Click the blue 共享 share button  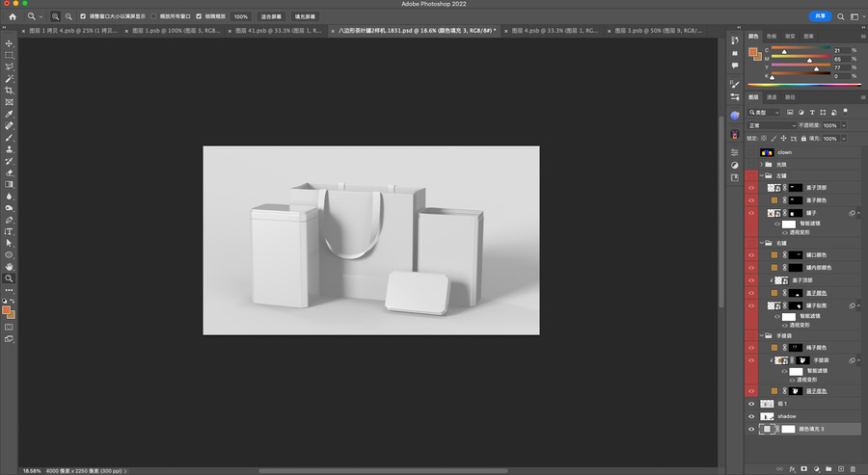[821, 16]
